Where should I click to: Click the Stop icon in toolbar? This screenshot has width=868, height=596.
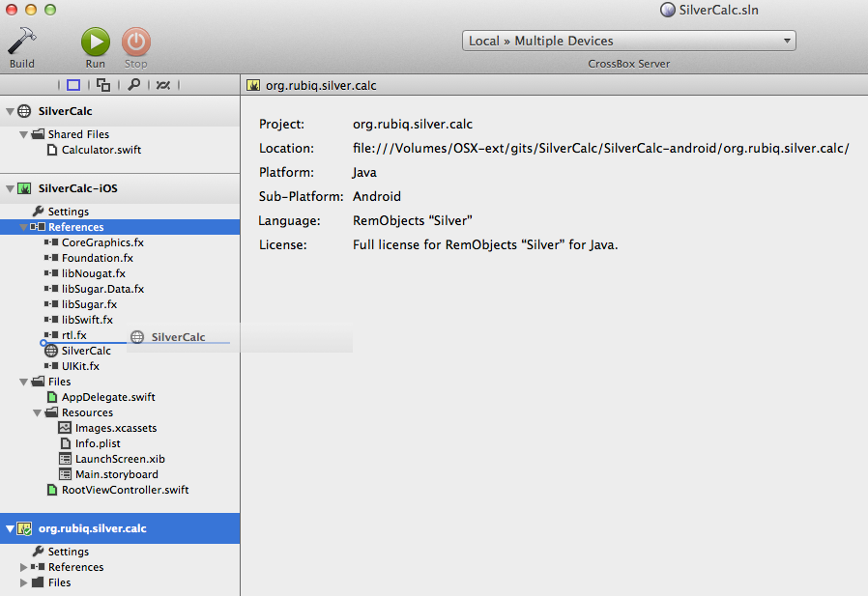[x=134, y=41]
